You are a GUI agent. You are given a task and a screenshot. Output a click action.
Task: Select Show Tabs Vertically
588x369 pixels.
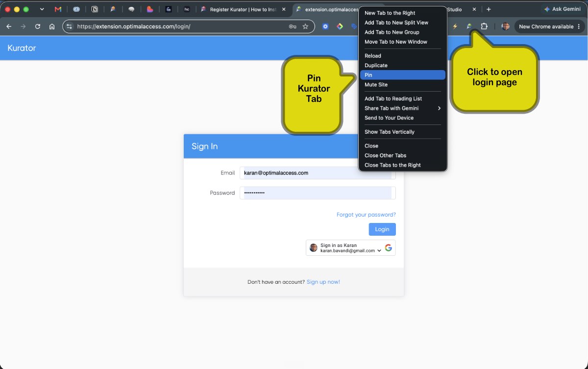(x=402, y=132)
